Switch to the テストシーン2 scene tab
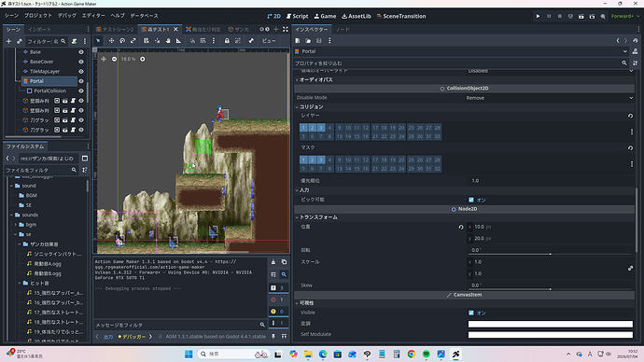This screenshot has height=362, width=644. click(115, 30)
